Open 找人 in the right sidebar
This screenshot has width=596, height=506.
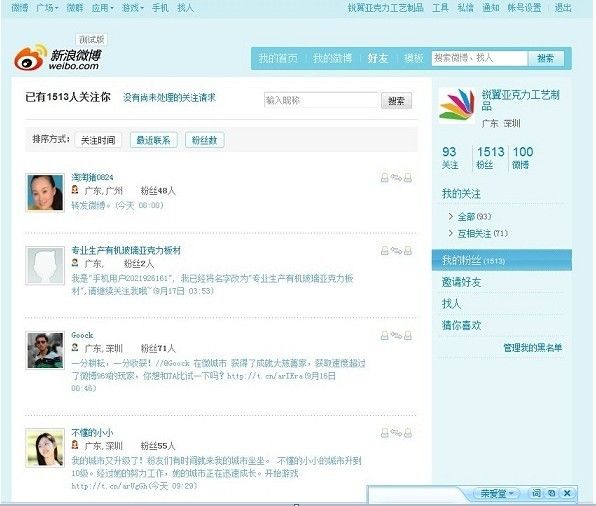pos(452,303)
